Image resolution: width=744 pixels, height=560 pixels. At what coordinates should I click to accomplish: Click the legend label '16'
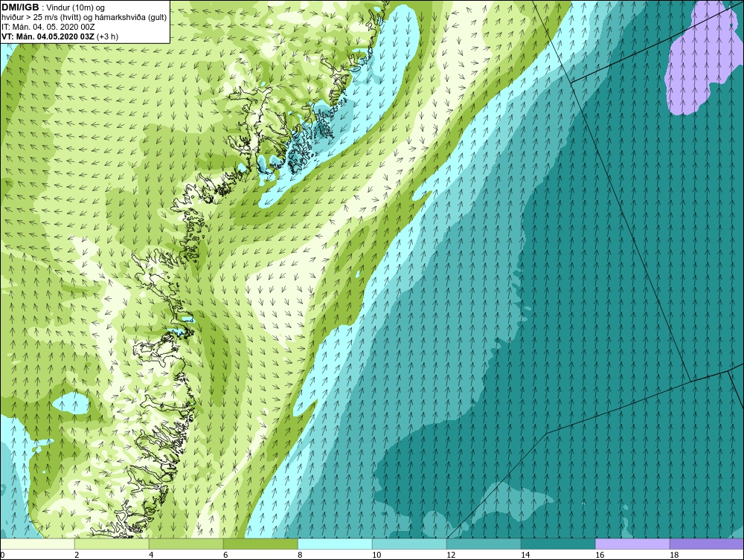pos(600,555)
